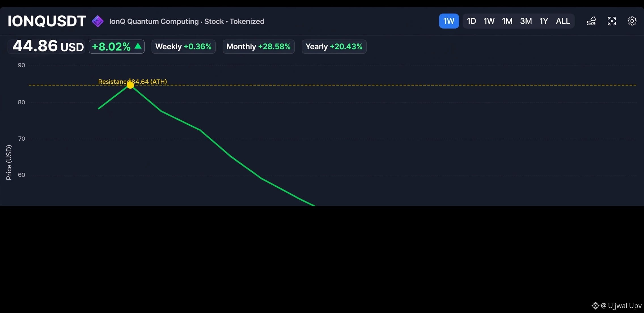This screenshot has width=644, height=313.
Task: Switch chart to 3M timeframe
Action: click(526, 21)
